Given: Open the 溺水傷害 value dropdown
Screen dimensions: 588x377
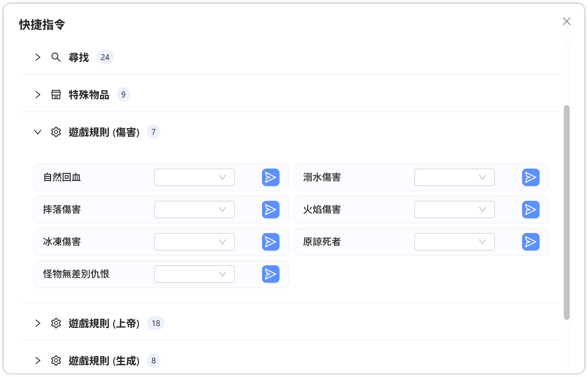Looking at the screenshot, I should tap(454, 177).
